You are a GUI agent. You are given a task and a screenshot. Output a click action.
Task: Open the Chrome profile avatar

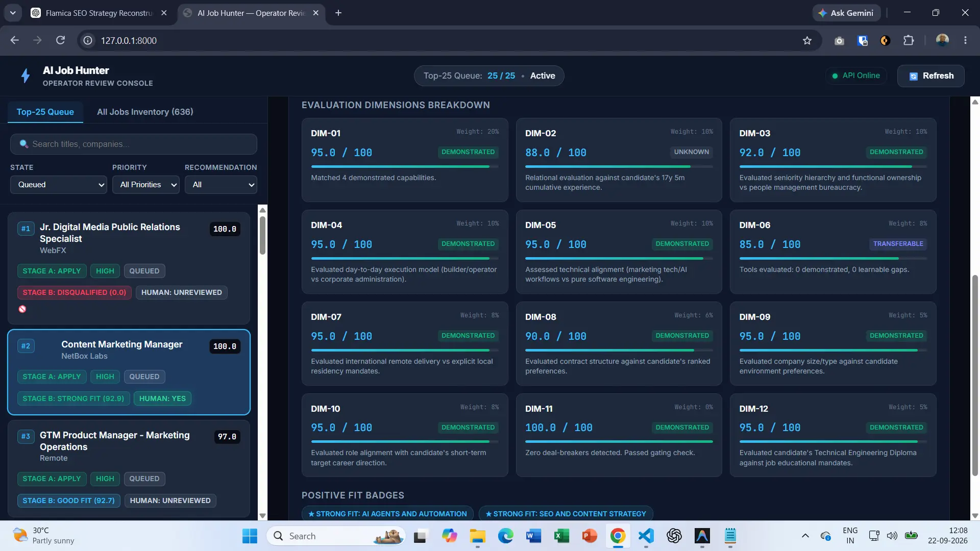pyautogui.click(x=942, y=40)
